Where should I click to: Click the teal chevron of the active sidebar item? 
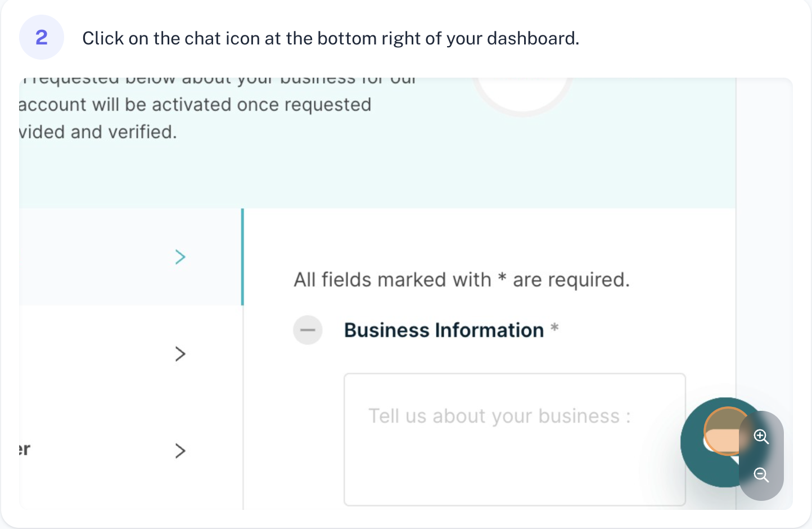180,257
